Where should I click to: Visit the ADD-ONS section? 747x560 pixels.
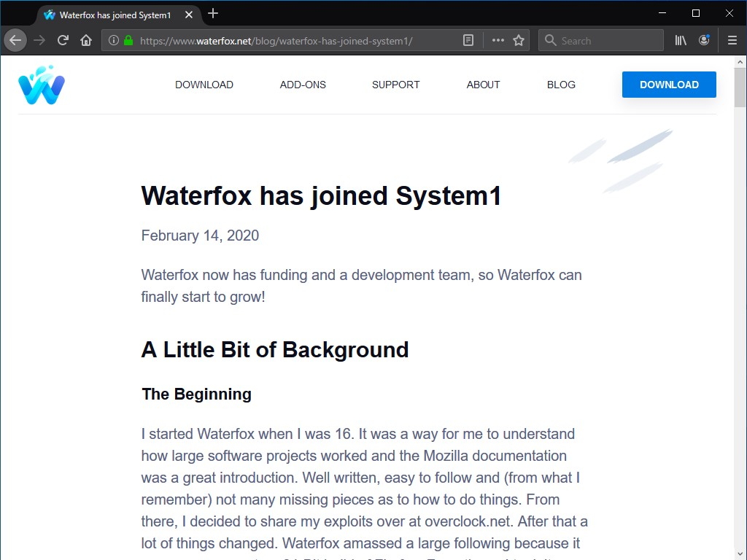point(302,85)
